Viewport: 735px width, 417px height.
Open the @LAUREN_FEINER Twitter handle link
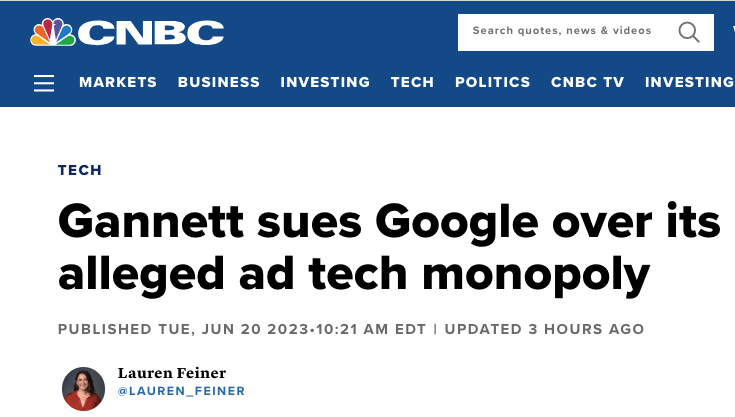[x=181, y=391]
